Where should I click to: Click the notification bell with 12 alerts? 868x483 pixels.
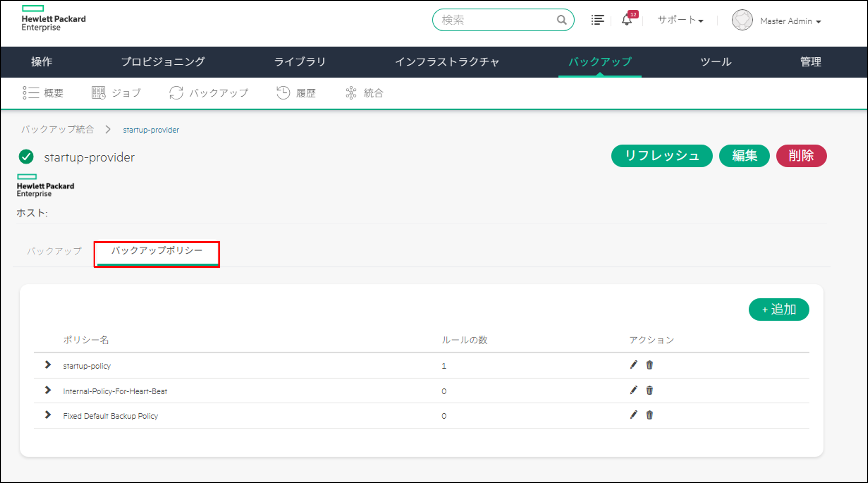coord(627,20)
